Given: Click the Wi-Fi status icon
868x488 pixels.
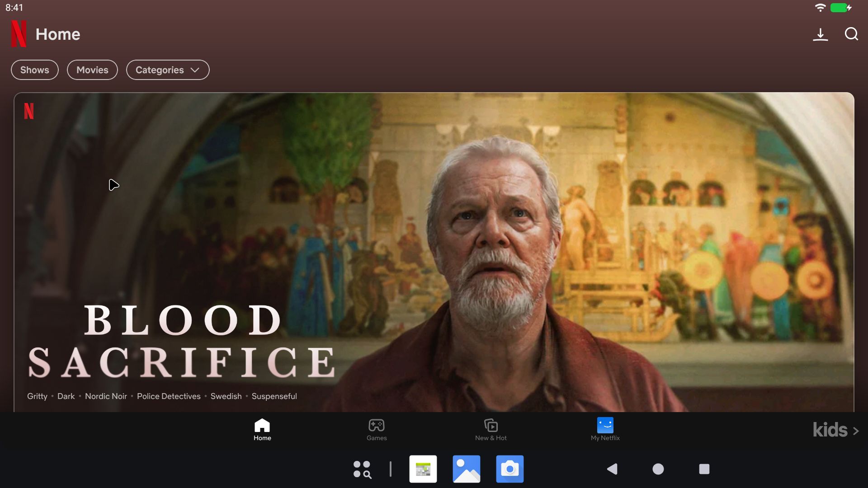Looking at the screenshot, I should pyautogui.click(x=820, y=8).
